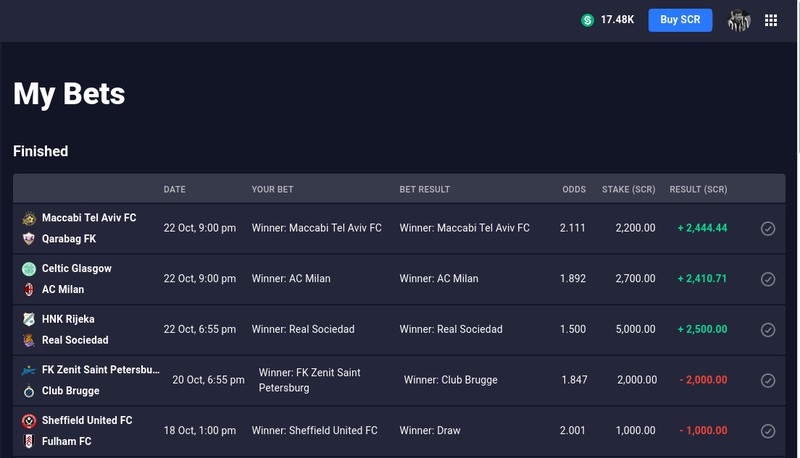Click the Qarabag FK team crest
Screen dimensions: 800x458
tap(29, 239)
